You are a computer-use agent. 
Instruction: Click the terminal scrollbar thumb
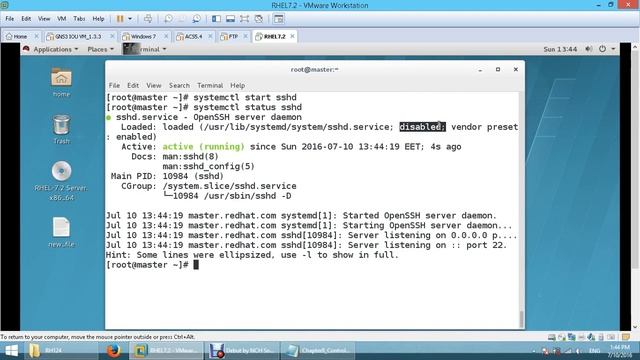[x=521, y=319]
